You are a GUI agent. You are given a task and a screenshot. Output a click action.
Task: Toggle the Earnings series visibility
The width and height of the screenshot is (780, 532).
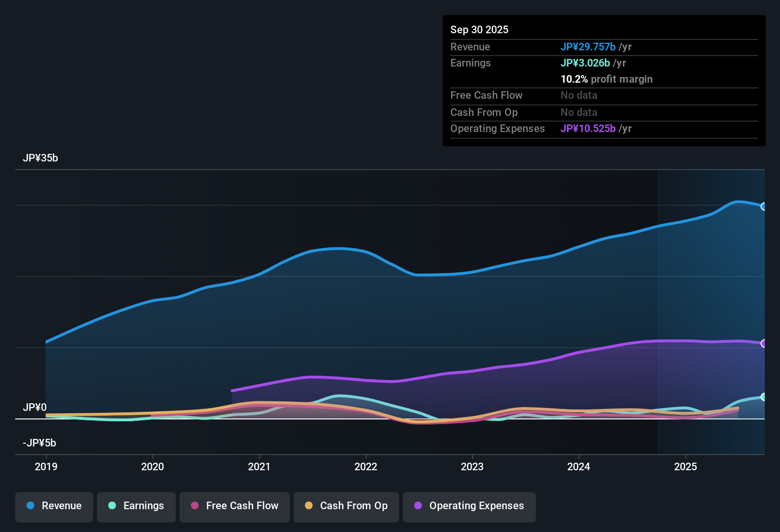click(x=136, y=506)
